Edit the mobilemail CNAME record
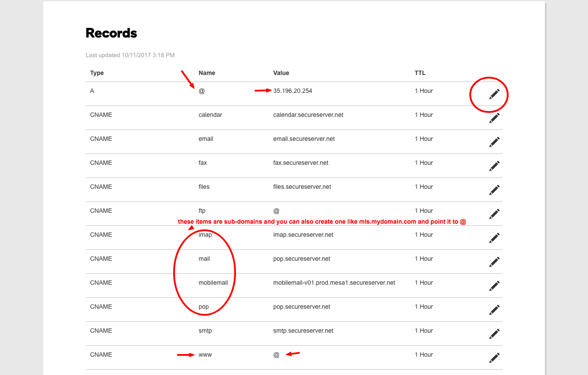Image resolution: width=588 pixels, height=375 pixels. point(494,286)
